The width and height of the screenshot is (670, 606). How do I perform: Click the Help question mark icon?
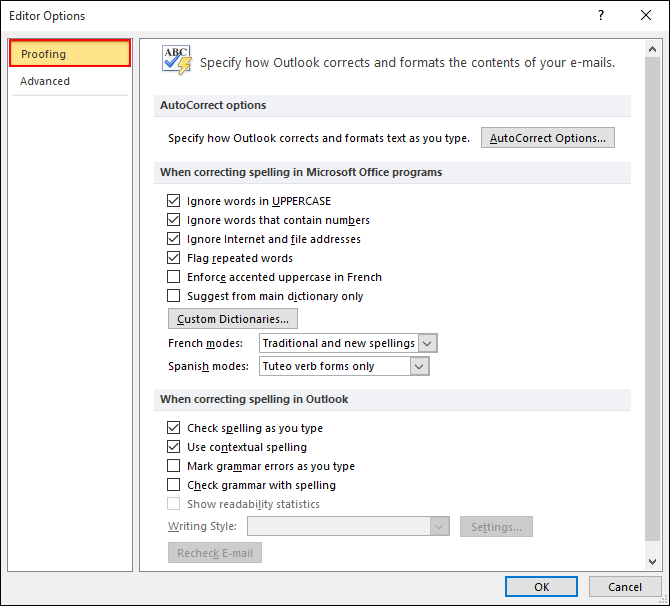601,15
